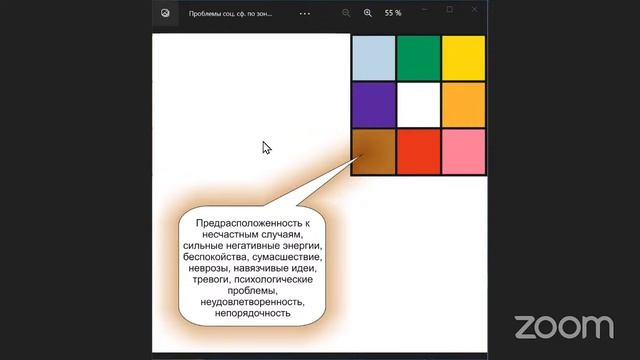This screenshot has height=360, width=640.
Task: Click the line 'тревоги, психологические'
Action: pyautogui.click(x=252, y=280)
